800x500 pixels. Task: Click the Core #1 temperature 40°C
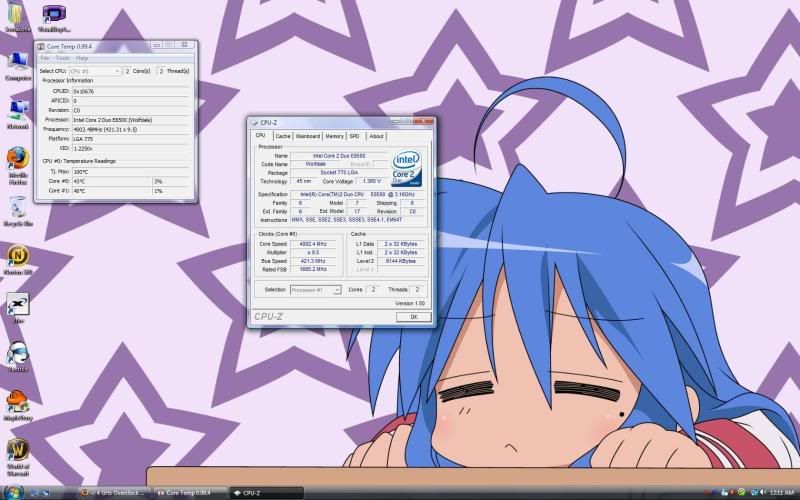tap(112, 191)
